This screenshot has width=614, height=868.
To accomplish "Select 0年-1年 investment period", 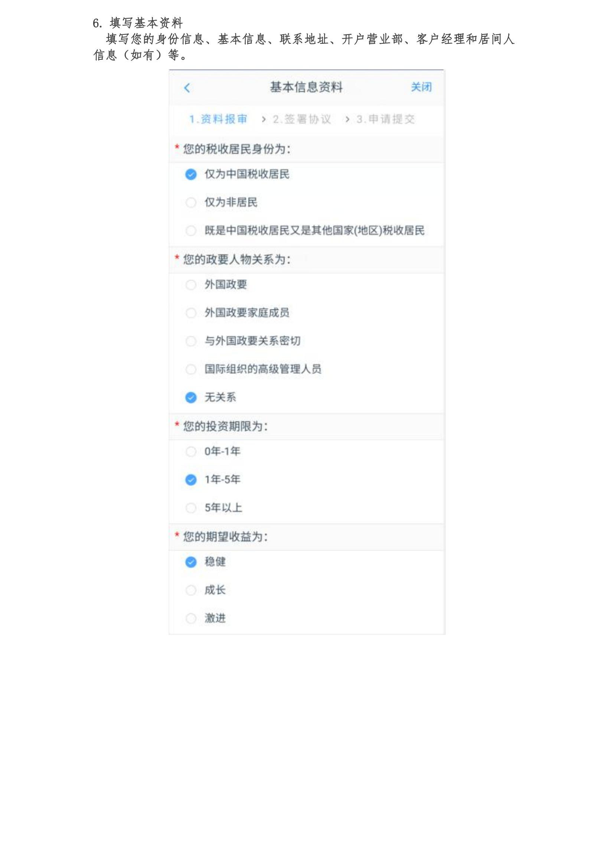I will 191,451.
